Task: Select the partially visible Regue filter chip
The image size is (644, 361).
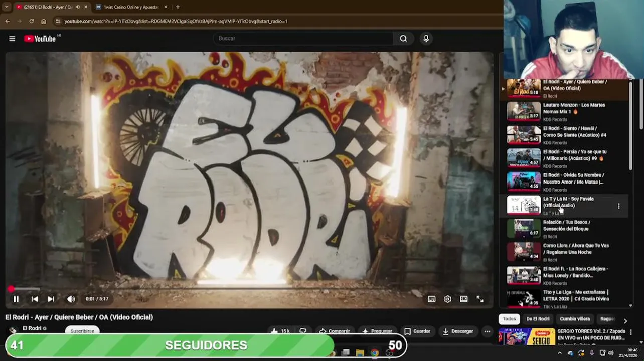Action: tap(607, 319)
